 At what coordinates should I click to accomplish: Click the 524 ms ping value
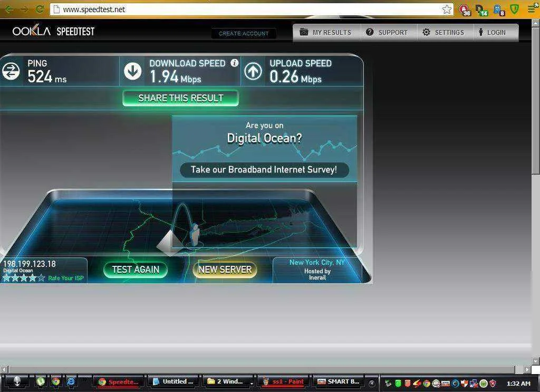pos(47,77)
